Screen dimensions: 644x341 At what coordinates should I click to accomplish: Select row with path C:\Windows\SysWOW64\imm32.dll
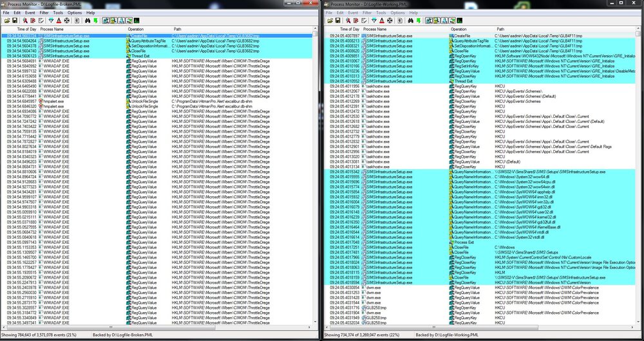pos(480,197)
